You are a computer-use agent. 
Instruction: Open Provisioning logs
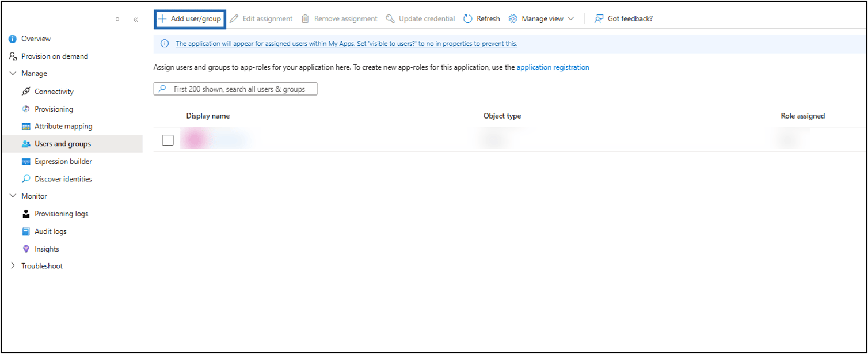[62, 214]
